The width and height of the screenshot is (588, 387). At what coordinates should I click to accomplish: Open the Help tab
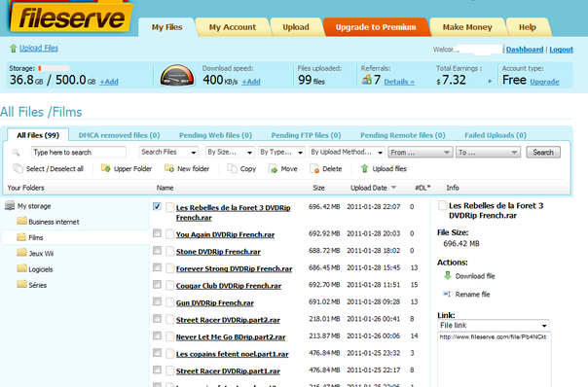pos(528,27)
